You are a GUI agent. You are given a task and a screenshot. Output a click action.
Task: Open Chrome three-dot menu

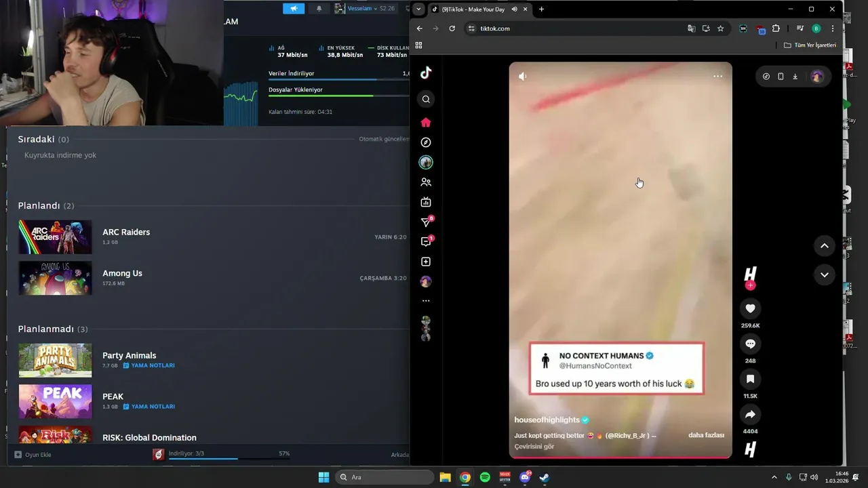coord(833,28)
